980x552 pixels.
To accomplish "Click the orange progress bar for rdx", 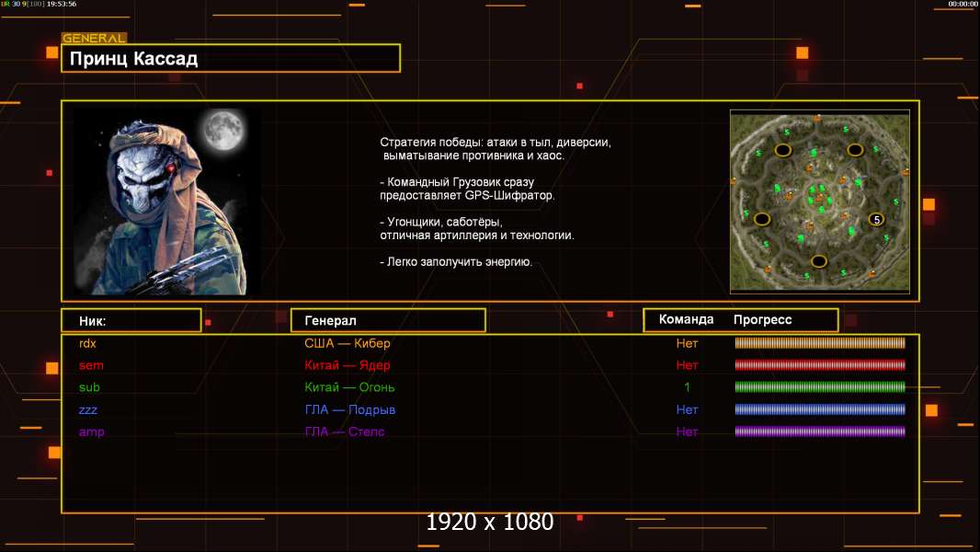I will 820,342.
